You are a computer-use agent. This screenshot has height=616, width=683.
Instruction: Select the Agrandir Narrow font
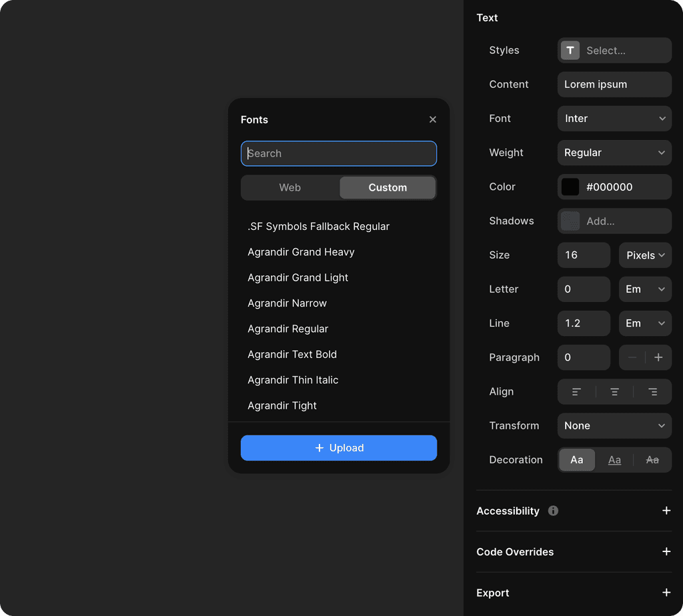[287, 303]
